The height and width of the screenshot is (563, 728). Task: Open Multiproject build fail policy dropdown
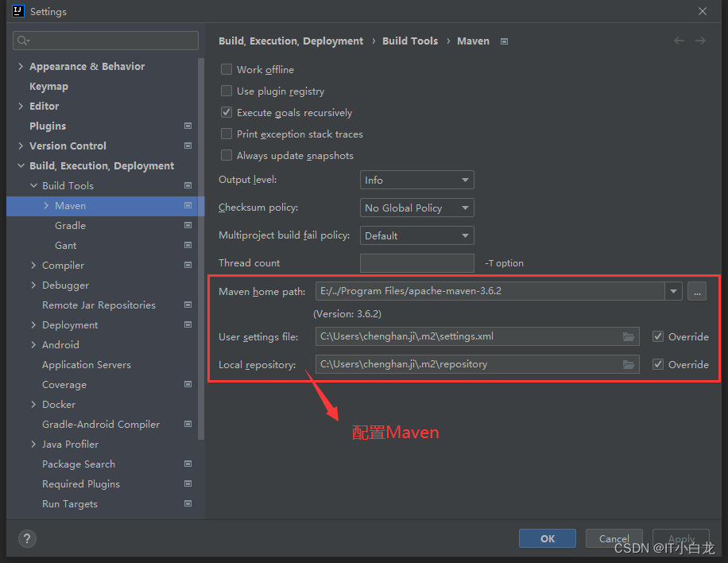[417, 236]
